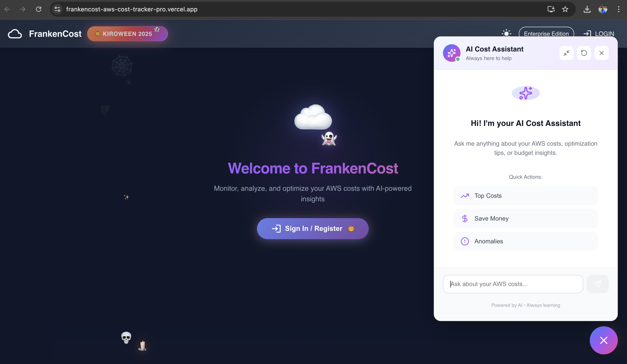Reset the conversation with the refresh icon

point(584,53)
